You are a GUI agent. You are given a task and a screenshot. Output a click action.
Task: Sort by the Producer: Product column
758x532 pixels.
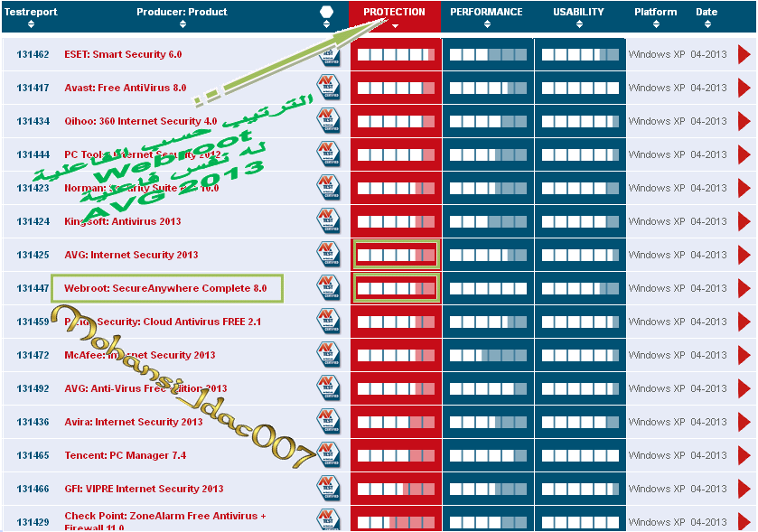tap(182, 16)
